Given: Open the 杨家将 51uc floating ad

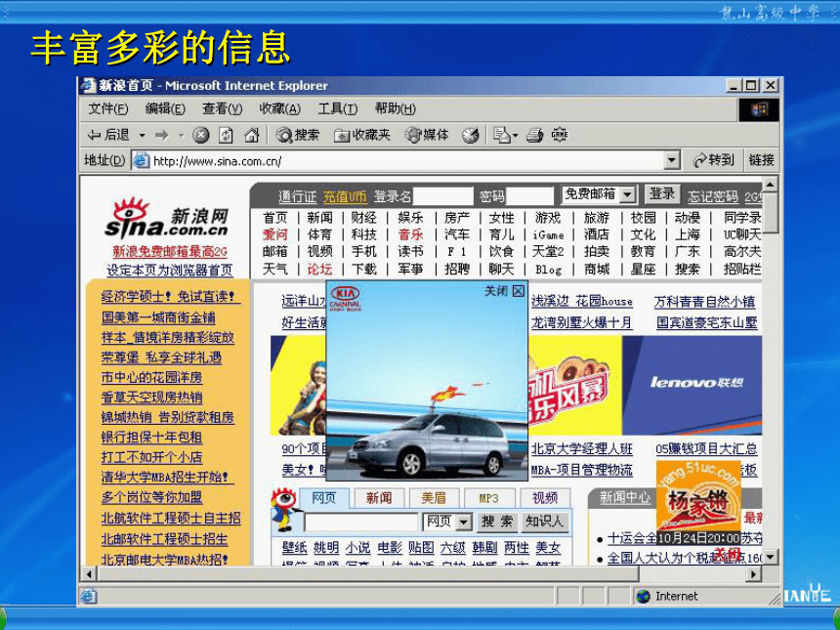Looking at the screenshot, I should [698, 496].
